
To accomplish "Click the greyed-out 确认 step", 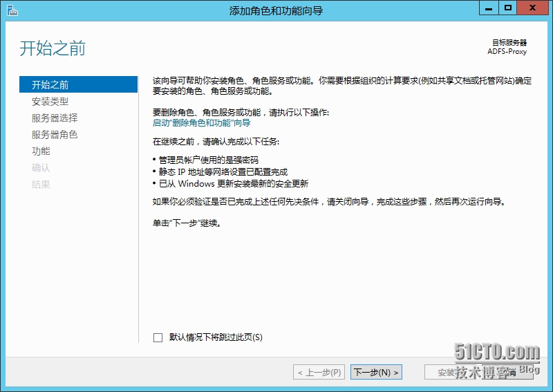I will tap(41, 168).
